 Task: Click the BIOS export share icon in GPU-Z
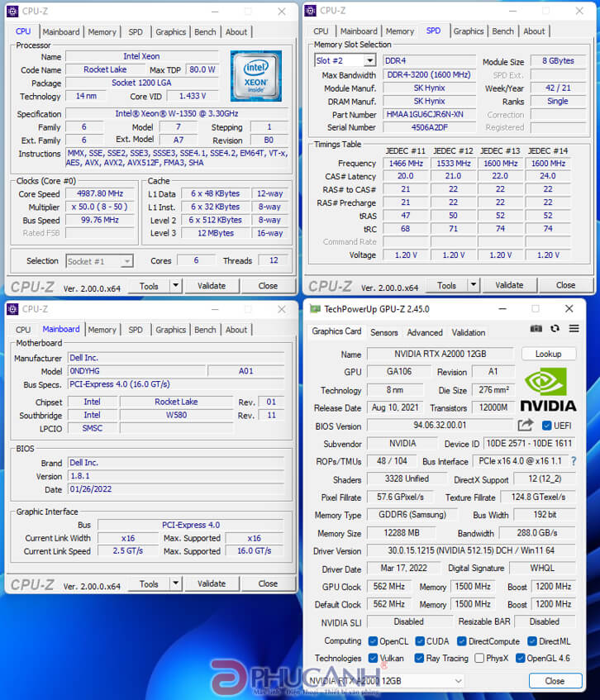[x=526, y=425]
